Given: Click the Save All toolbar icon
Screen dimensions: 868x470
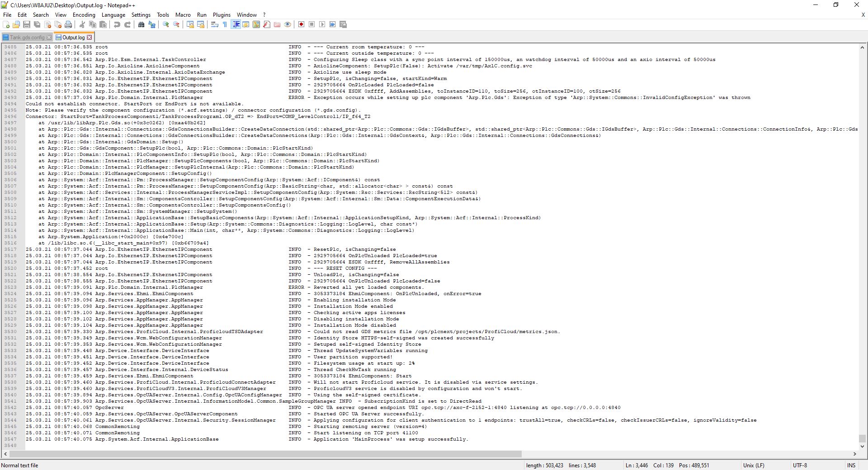Looking at the screenshot, I should pos(37,24).
